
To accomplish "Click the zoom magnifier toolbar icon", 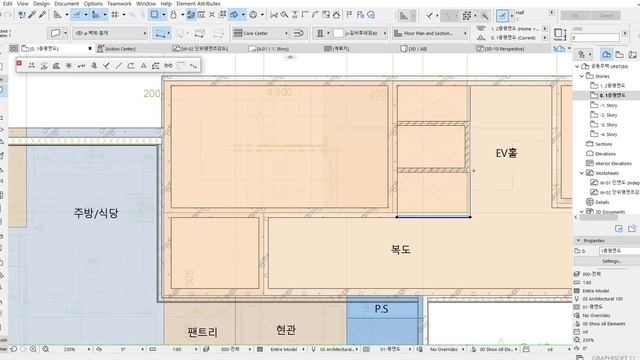I will pos(484,16).
